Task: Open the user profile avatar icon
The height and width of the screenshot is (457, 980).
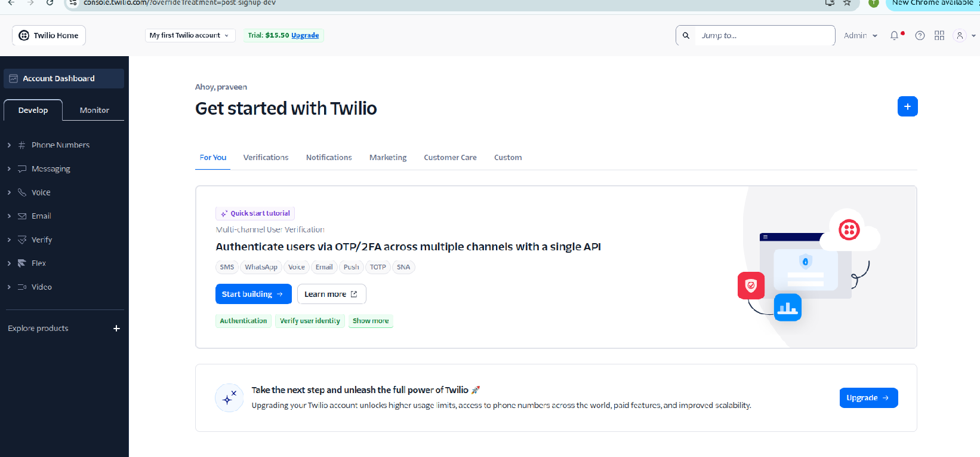Action: (x=960, y=36)
